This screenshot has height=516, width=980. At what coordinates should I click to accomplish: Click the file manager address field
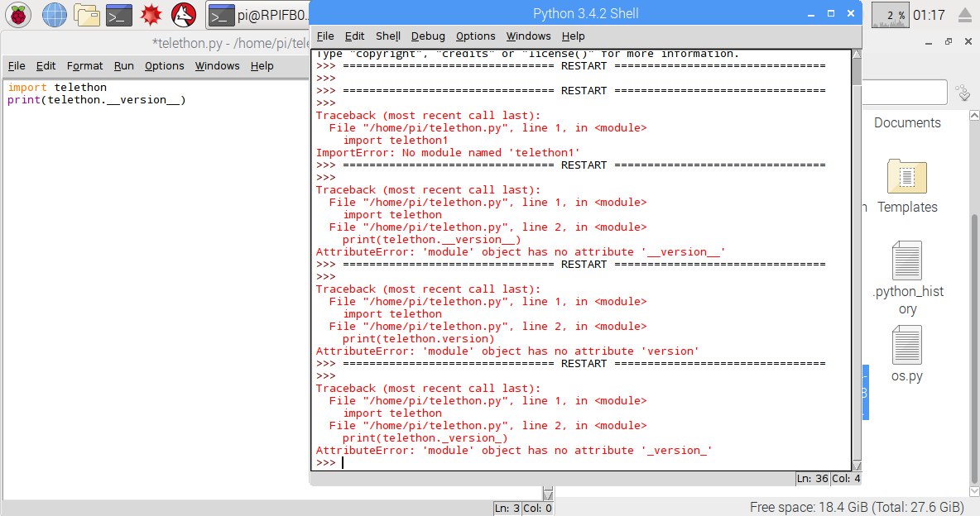click(x=905, y=93)
